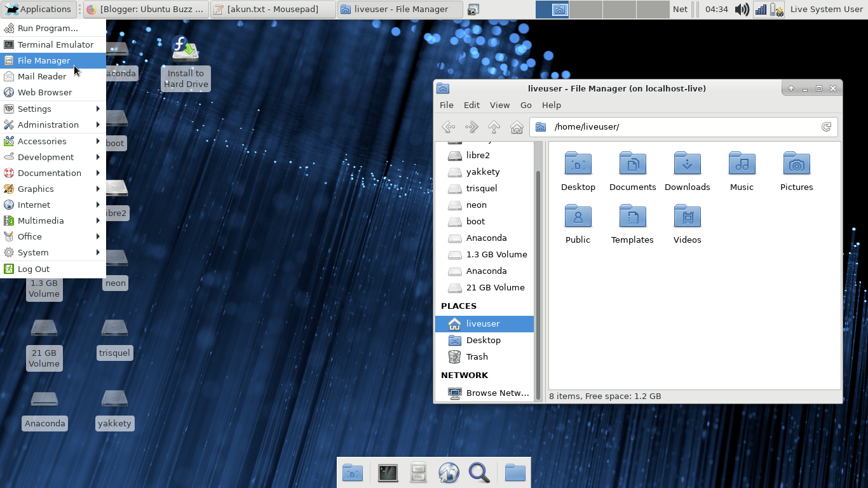Click the Reload icon in the path bar

click(x=827, y=126)
